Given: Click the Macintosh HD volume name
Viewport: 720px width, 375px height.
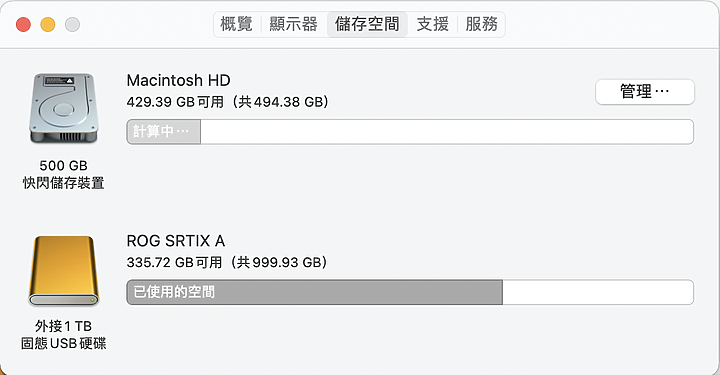Looking at the screenshot, I should click(179, 80).
